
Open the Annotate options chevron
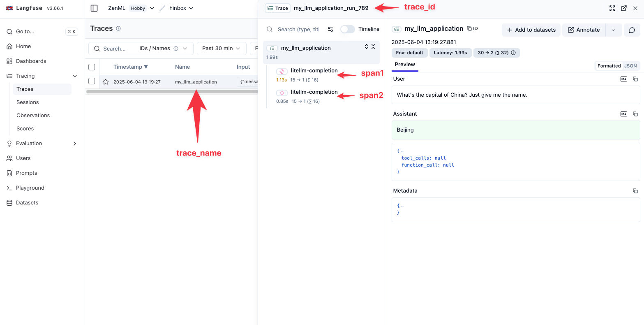tap(613, 30)
